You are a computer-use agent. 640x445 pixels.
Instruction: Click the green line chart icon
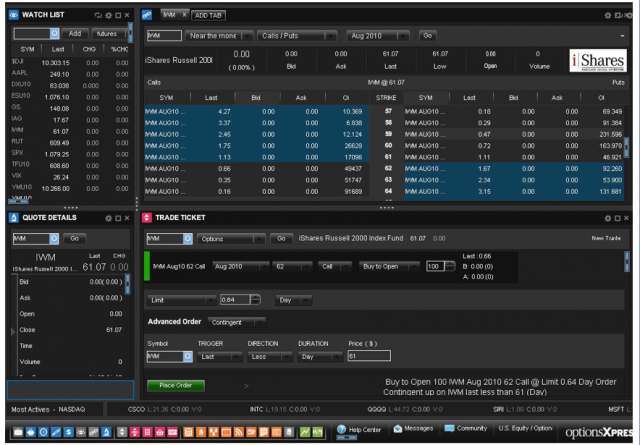click(x=305, y=432)
